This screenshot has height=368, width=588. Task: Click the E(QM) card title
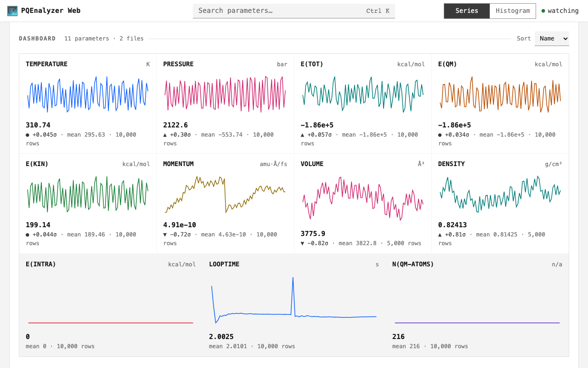447,64
